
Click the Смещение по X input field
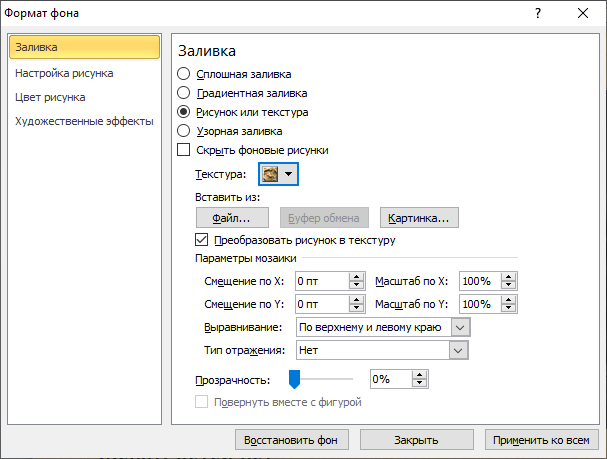pyautogui.click(x=322, y=281)
